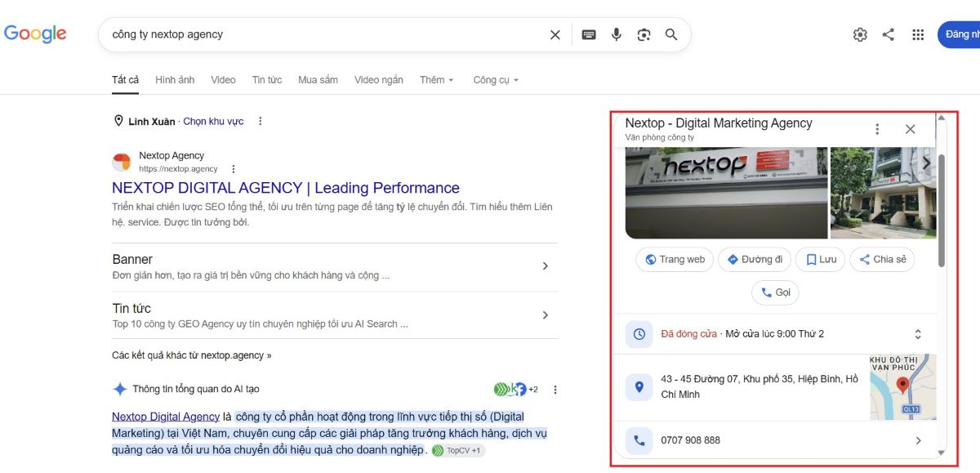Start voice search with the microphone icon

pos(617,34)
